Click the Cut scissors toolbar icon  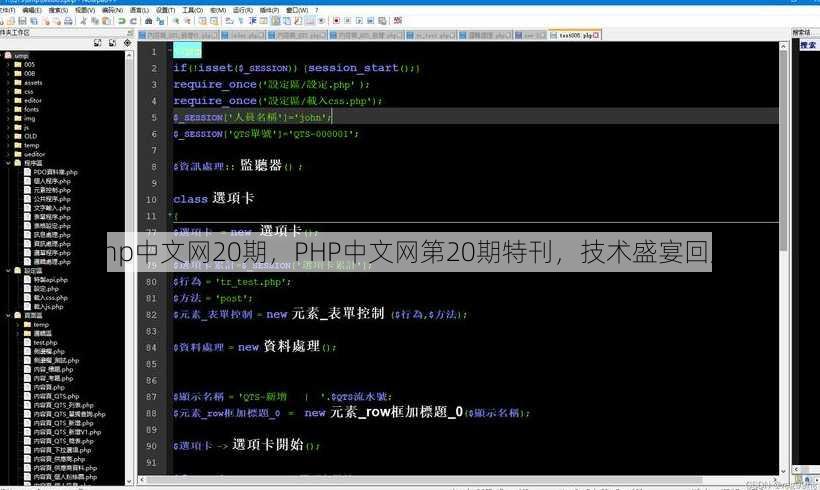click(83, 21)
